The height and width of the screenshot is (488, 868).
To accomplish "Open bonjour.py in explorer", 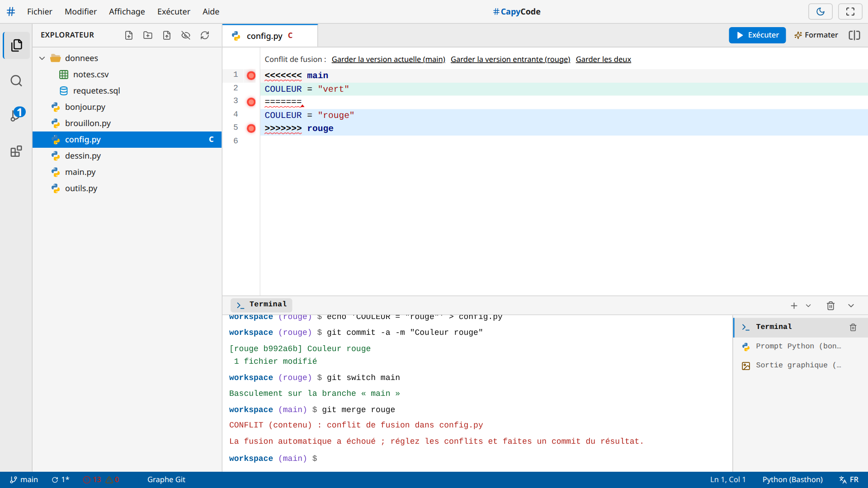I will [127, 107].
